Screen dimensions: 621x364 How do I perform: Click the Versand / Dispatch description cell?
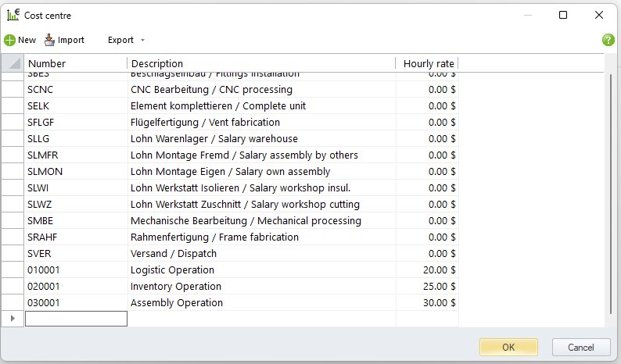tap(174, 253)
